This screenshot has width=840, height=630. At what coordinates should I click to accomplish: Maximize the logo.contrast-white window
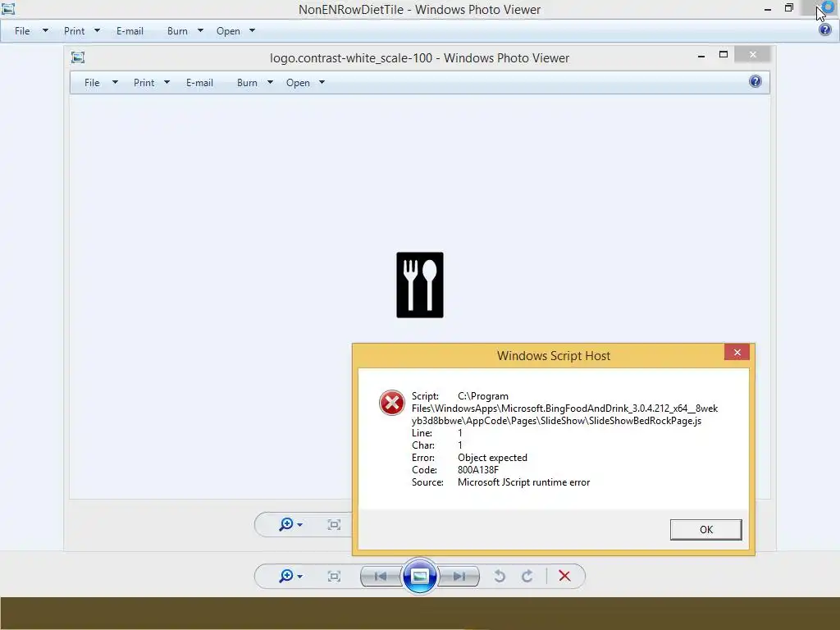(724, 54)
